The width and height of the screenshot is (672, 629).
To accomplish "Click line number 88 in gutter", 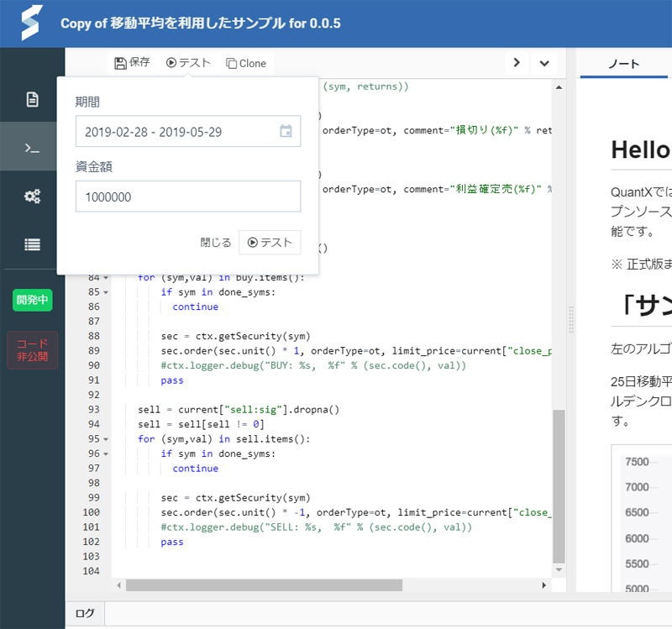I will pyautogui.click(x=94, y=337).
